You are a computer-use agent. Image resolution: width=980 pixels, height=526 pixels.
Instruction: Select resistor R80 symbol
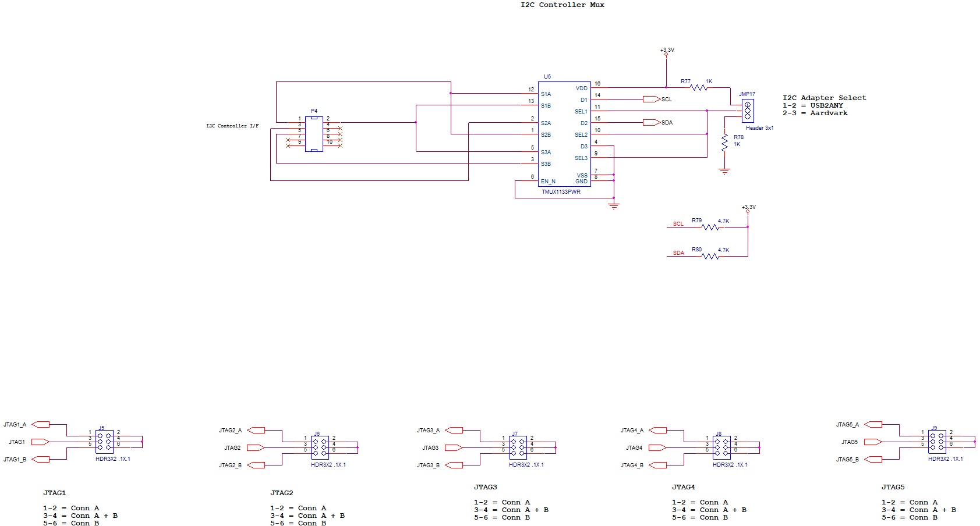(710, 256)
